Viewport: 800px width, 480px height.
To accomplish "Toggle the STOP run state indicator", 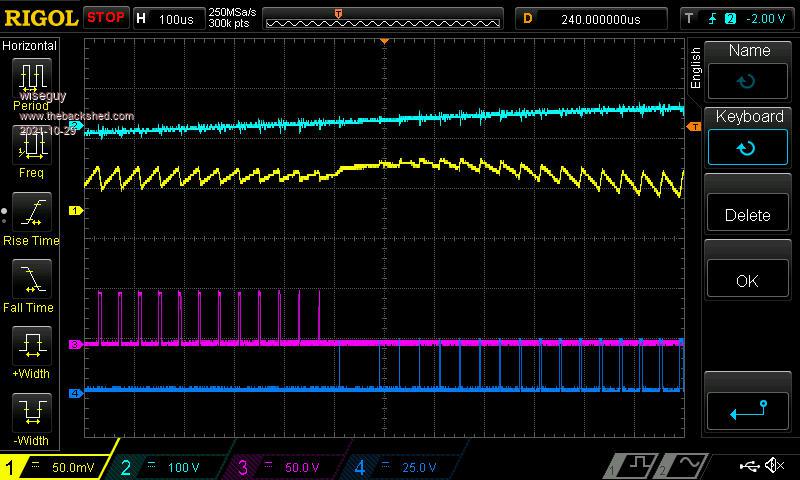I will click(x=106, y=18).
